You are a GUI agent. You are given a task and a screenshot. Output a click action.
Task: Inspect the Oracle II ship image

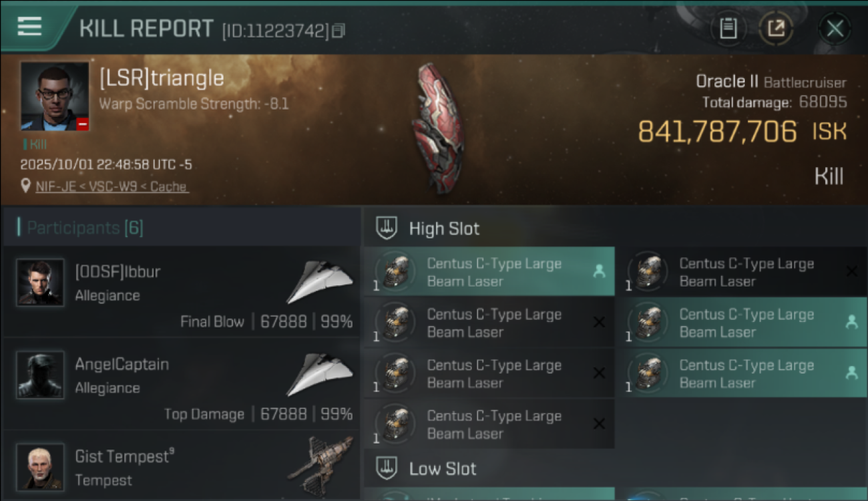click(x=437, y=127)
